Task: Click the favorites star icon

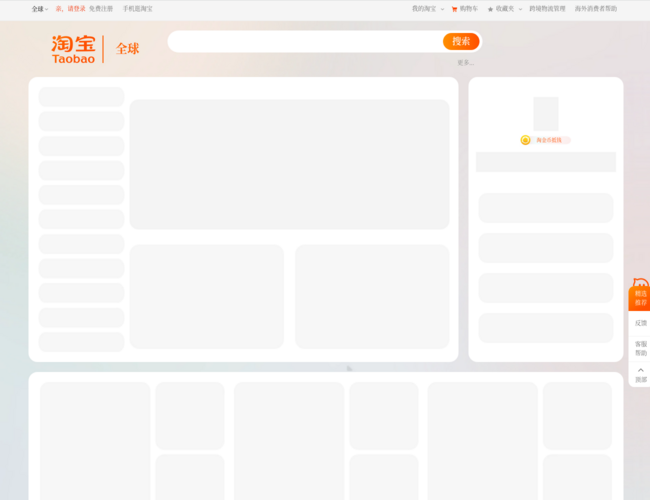Action: click(x=490, y=9)
